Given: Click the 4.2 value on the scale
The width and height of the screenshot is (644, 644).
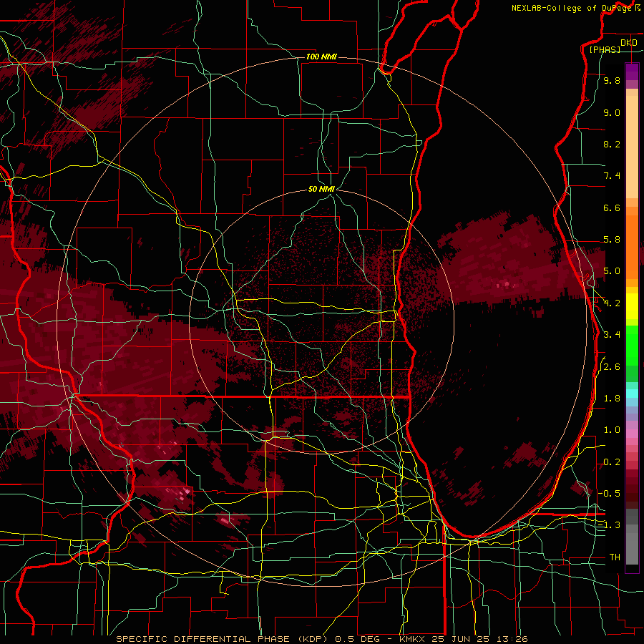Looking at the screenshot, I should (612, 303).
